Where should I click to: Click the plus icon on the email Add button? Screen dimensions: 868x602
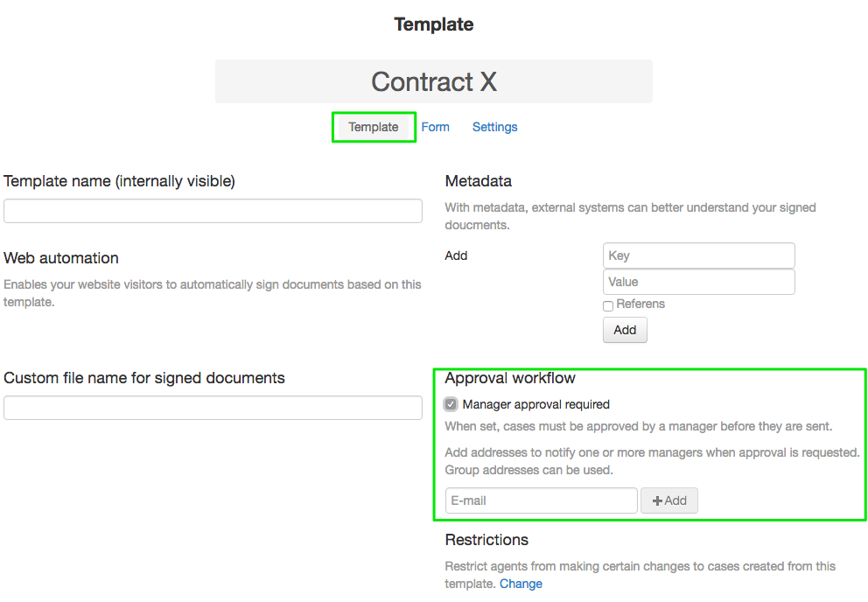coord(657,501)
